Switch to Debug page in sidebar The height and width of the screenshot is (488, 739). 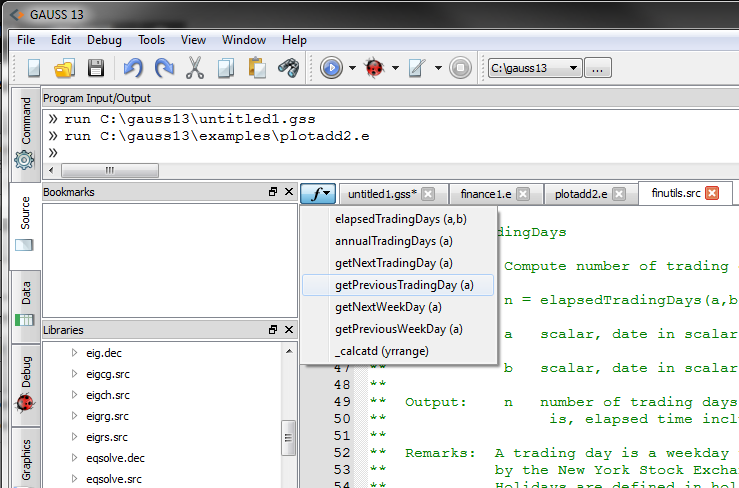25,385
